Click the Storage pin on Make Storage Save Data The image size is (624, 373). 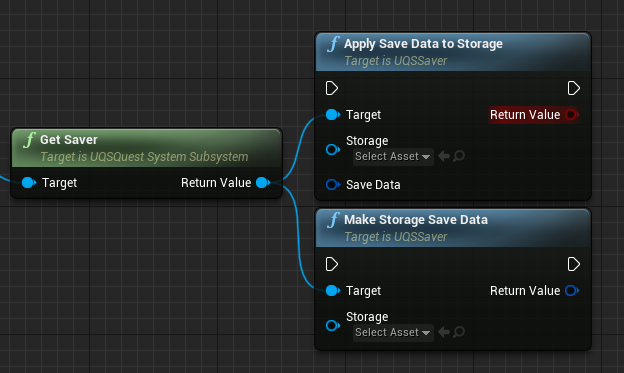[333, 326]
